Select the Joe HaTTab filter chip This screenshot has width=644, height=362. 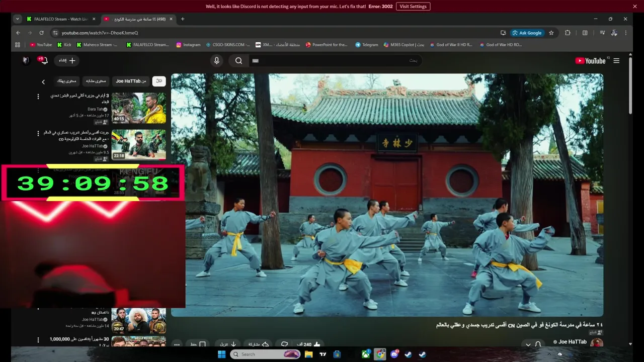click(x=131, y=81)
